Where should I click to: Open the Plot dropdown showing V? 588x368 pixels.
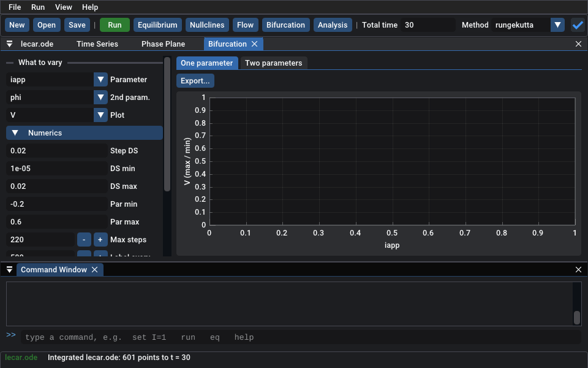pyautogui.click(x=100, y=115)
